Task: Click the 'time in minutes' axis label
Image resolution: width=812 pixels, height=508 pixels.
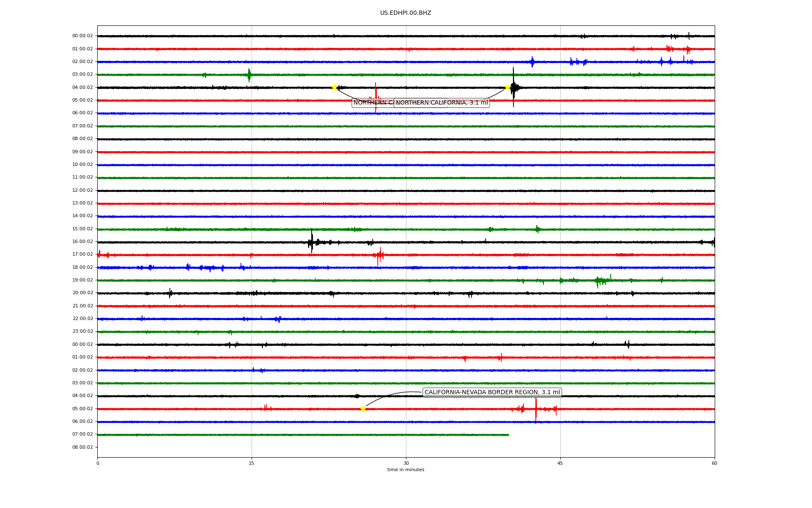Action: pyautogui.click(x=406, y=470)
